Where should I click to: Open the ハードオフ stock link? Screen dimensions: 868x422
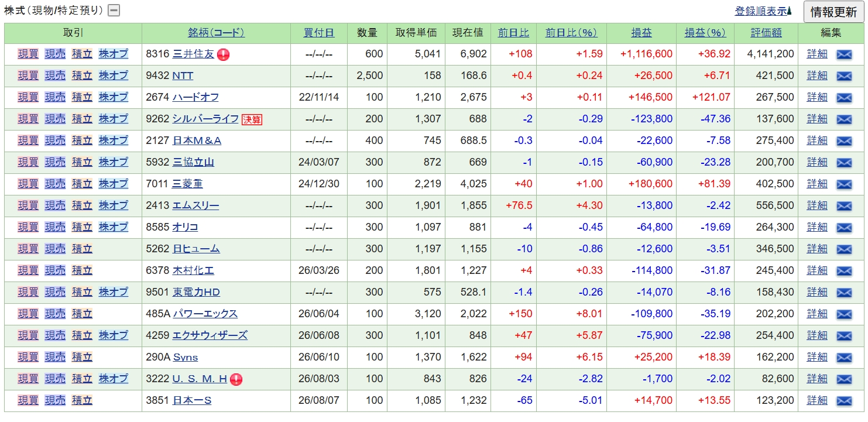pyautogui.click(x=195, y=97)
